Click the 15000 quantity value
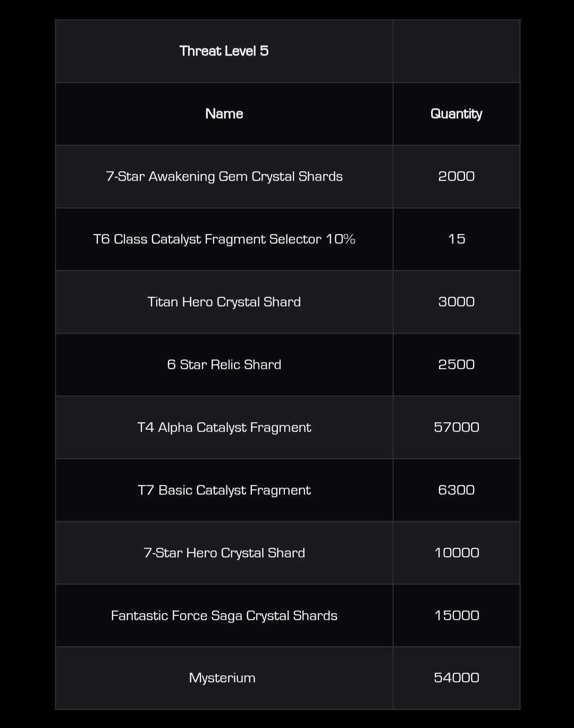Screen dimensions: 574x728 (x=456, y=616)
